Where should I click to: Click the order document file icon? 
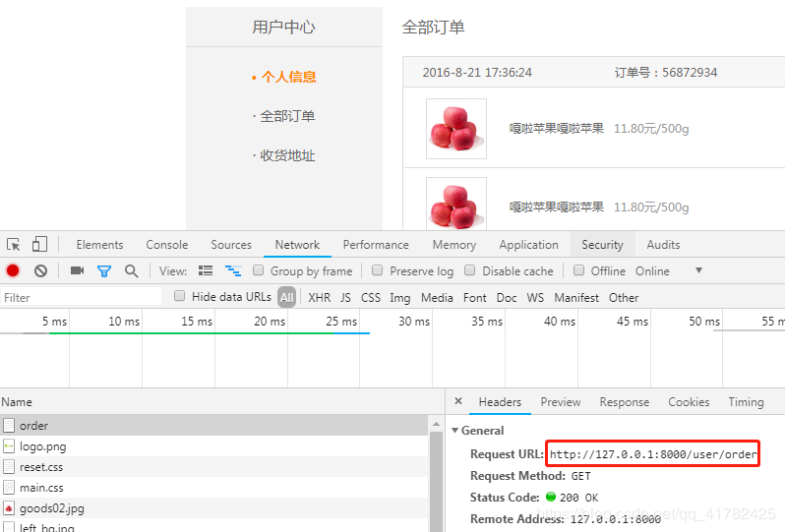9,426
